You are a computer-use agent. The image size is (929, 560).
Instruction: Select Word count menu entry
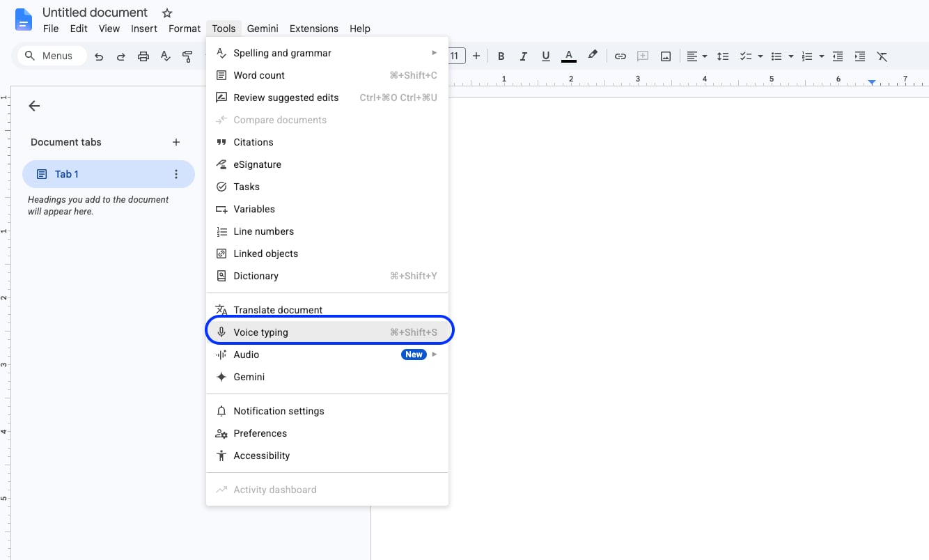(x=327, y=75)
